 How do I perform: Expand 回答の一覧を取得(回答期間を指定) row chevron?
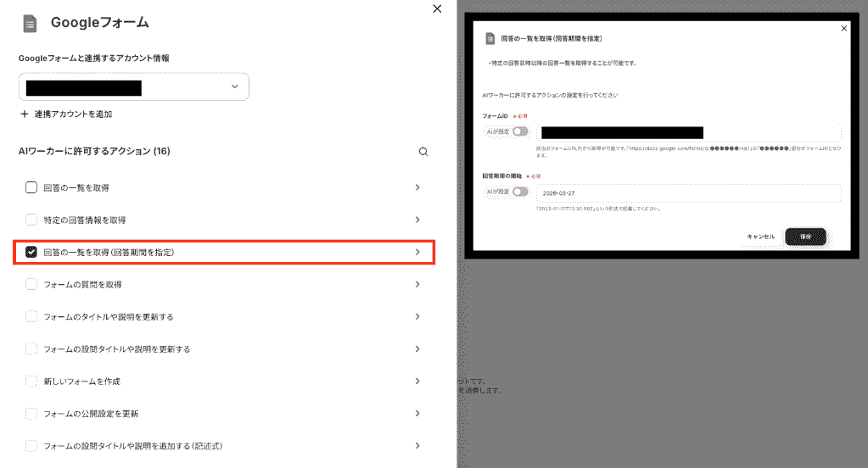(417, 253)
